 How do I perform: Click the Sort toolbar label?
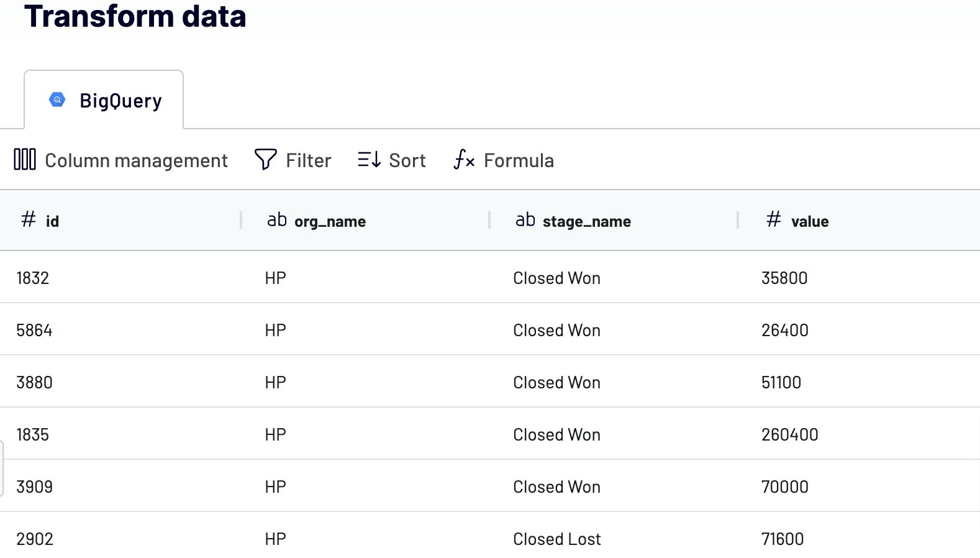407,160
